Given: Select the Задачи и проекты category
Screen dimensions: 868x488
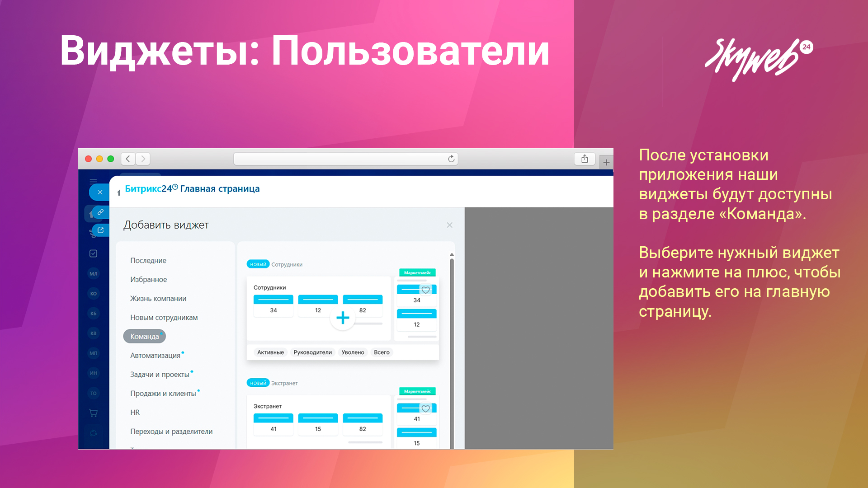Looking at the screenshot, I should point(160,375).
